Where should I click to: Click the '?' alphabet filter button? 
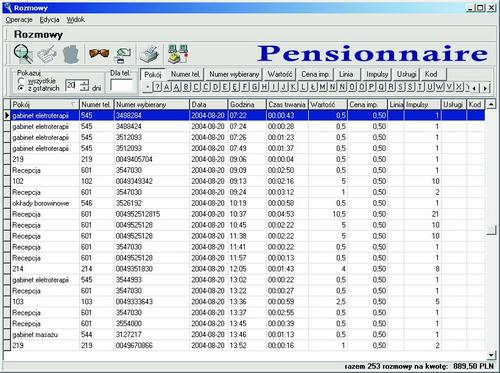point(157,87)
